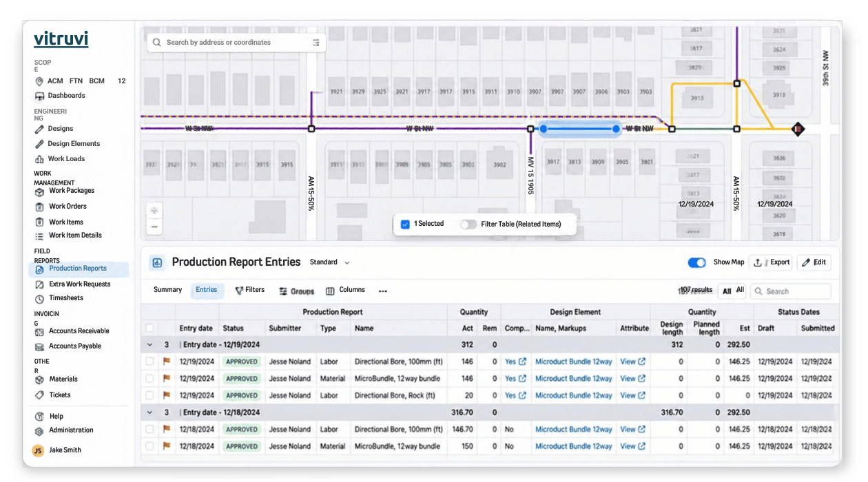
Task: Zoom out the map with minus icon
Action: (x=154, y=227)
